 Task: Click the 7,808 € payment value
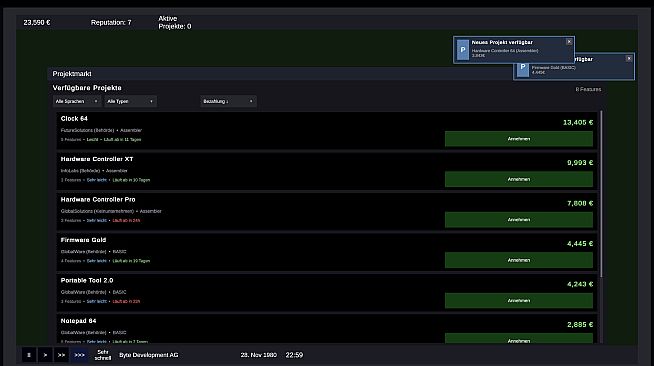pos(580,203)
